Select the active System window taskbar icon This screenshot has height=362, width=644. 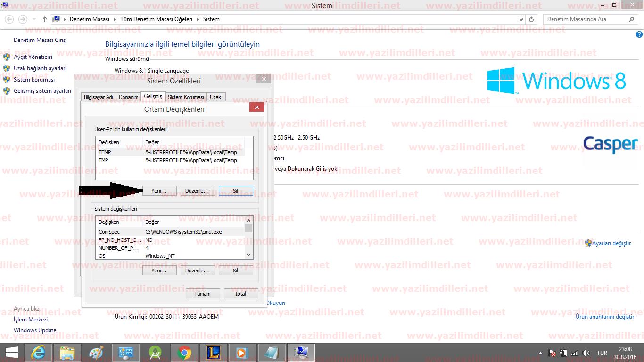(301, 353)
